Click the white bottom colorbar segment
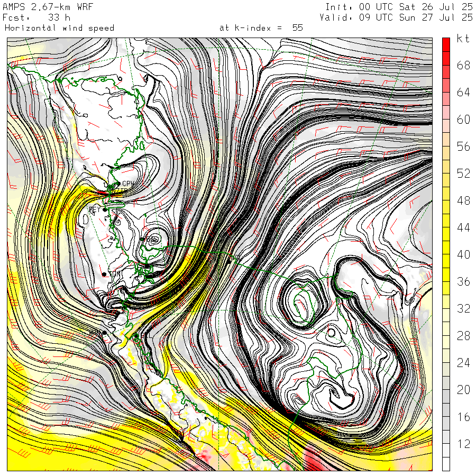This screenshot has height=476, width=476. point(446,464)
